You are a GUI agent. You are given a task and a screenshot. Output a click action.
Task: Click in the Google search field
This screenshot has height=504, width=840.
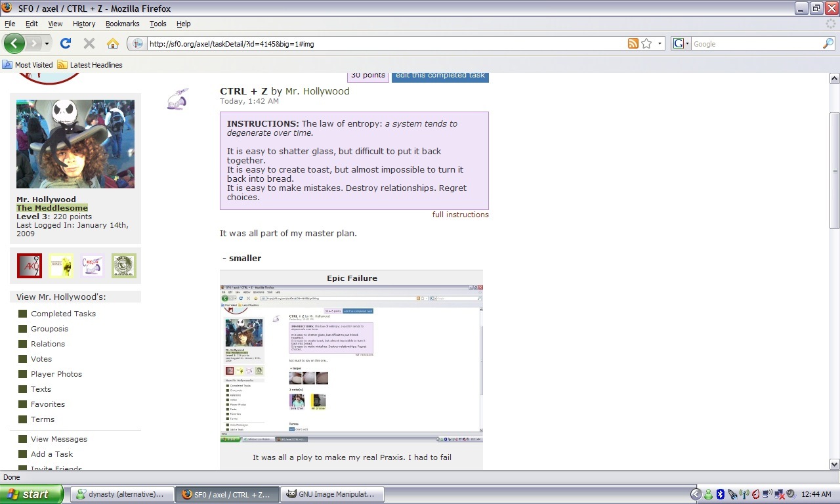(x=755, y=43)
